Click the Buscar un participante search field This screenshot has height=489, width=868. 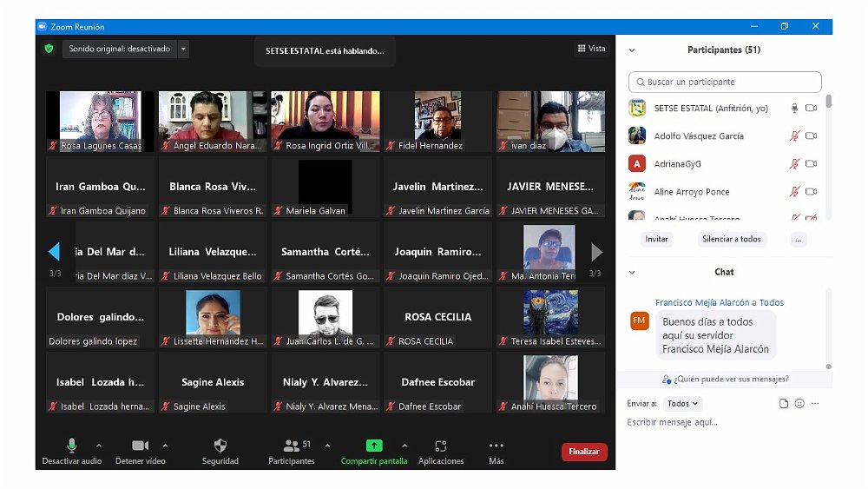point(725,82)
